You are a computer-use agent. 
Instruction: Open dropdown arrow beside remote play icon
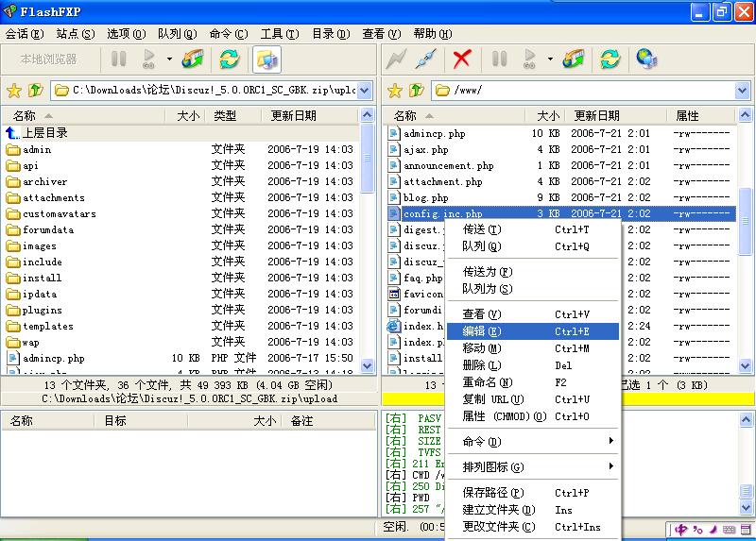(x=550, y=59)
